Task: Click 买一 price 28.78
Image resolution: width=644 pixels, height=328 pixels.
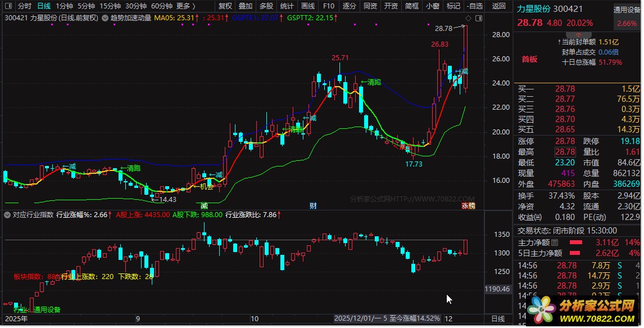Action: click(x=565, y=89)
